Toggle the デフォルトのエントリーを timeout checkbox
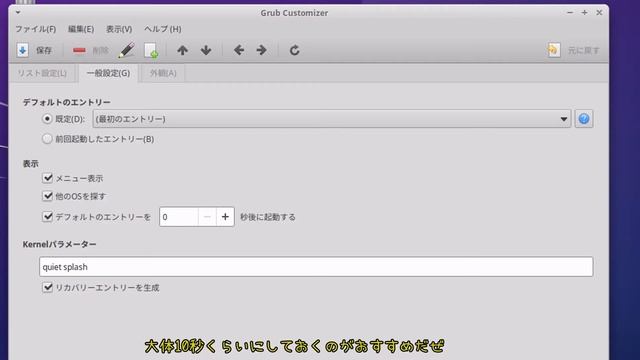 tap(47, 216)
